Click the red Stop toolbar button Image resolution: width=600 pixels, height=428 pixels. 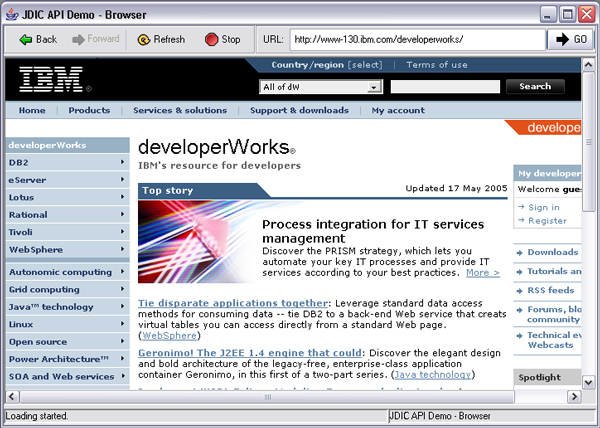pyautogui.click(x=222, y=39)
